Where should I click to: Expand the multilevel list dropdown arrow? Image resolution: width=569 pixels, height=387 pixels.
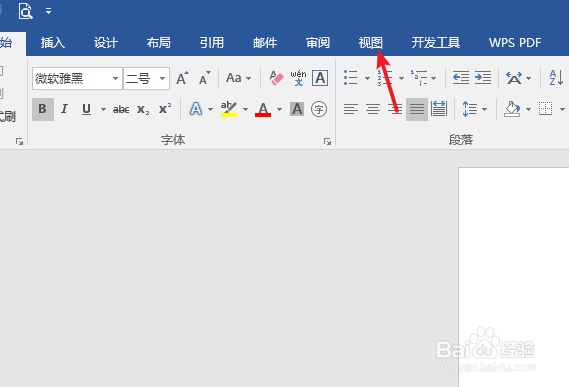(x=434, y=78)
